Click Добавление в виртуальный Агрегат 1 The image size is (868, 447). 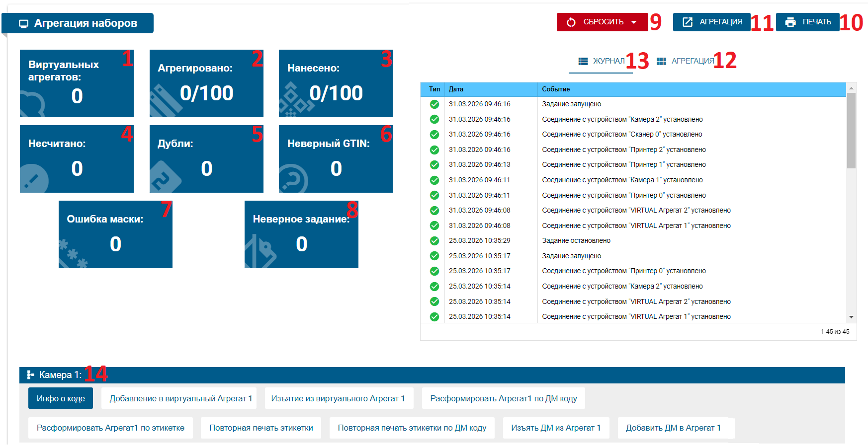click(179, 398)
